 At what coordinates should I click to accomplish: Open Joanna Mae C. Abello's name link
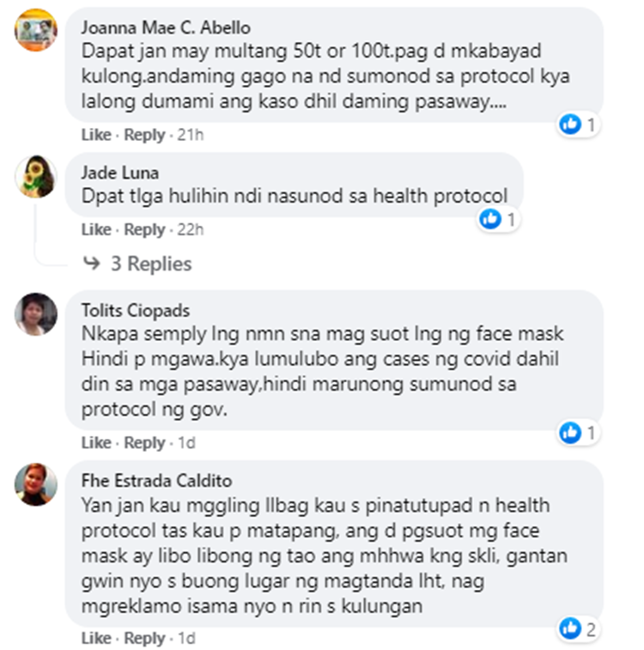click(166, 27)
